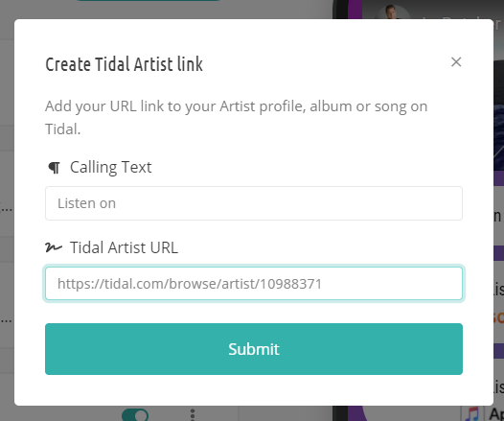
Task: Click the squiggle icon beside Tidal Artist URL
Action: pyautogui.click(x=54, y=247)
